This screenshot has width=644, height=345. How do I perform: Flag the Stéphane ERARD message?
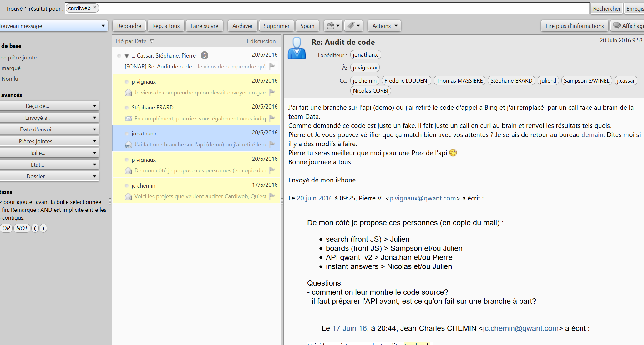[x=272, y=118]
